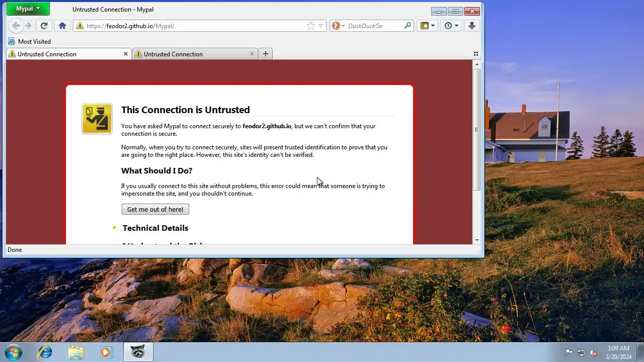Viewport: 644px width, 362px height.
Task: Minimize the Mypal window
Action: pyautogui.click(x=439, y=11)
